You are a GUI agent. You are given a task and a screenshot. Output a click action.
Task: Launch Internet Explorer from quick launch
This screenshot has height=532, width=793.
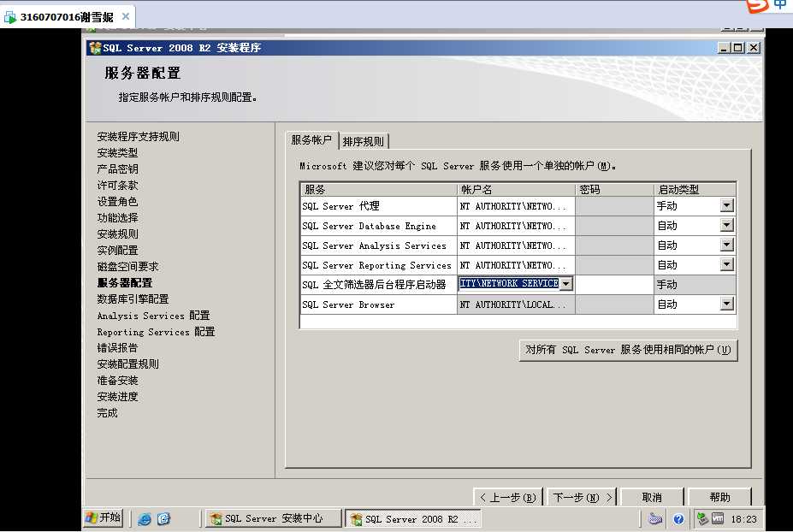point(144,519)
